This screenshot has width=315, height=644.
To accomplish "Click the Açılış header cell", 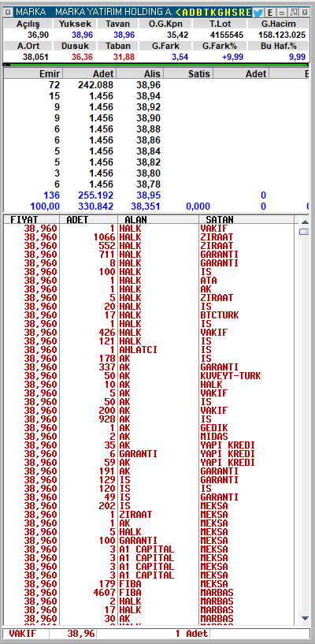I will (x=28, y=24).
